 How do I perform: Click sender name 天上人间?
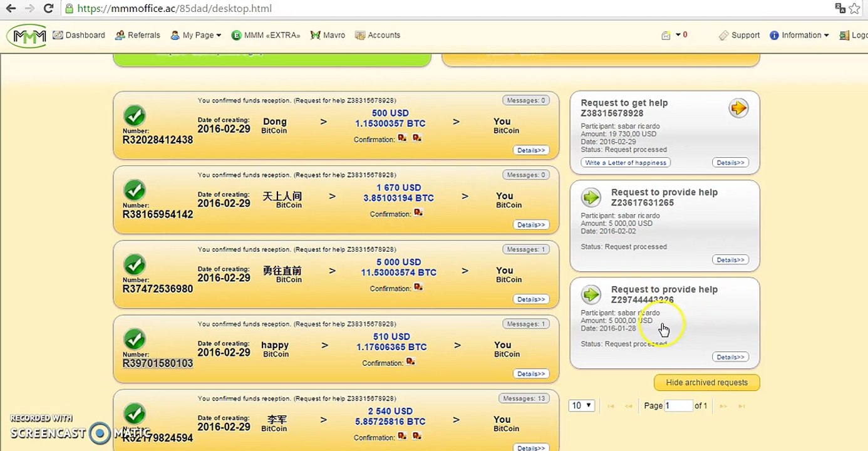click(x=282, y=196)
